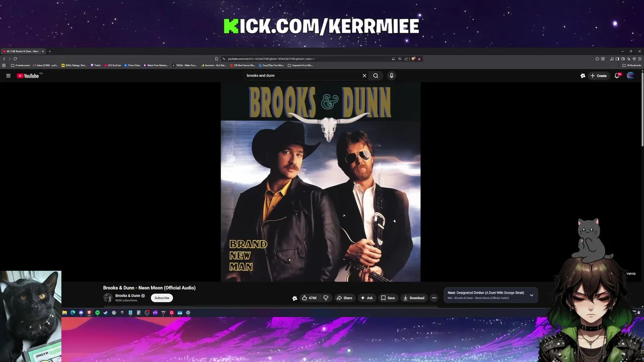The height and width of the screenshot is (362, 644).
Task: Switch to the Brooks & Dunn tab
Action: (22, 51)
